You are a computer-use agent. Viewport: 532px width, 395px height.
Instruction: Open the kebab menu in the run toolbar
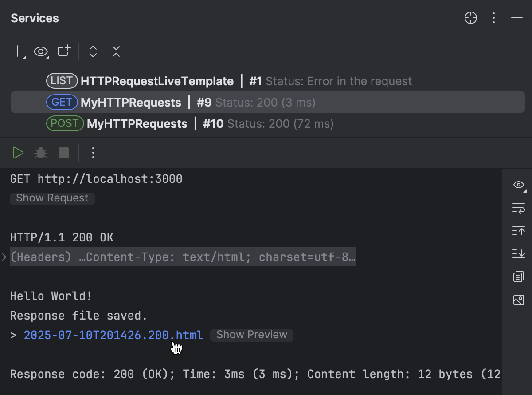tap(93, 153)
